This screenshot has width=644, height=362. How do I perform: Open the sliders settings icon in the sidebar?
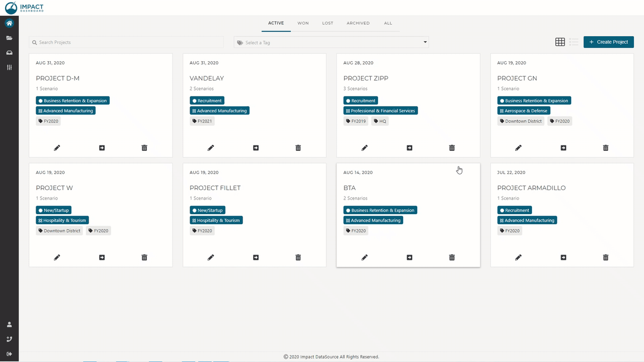point(9,67)
